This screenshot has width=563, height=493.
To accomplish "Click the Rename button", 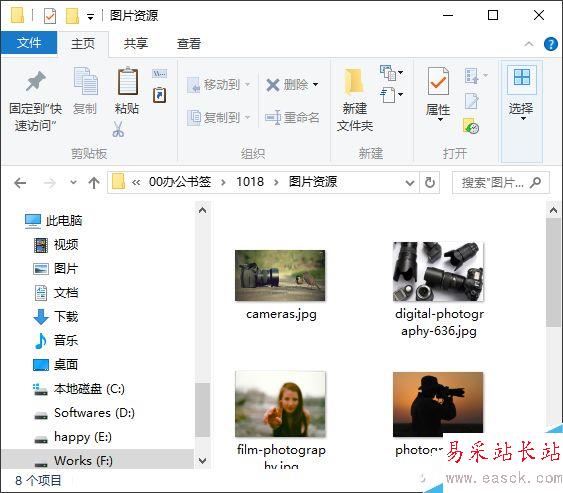I will click(292, 117).
